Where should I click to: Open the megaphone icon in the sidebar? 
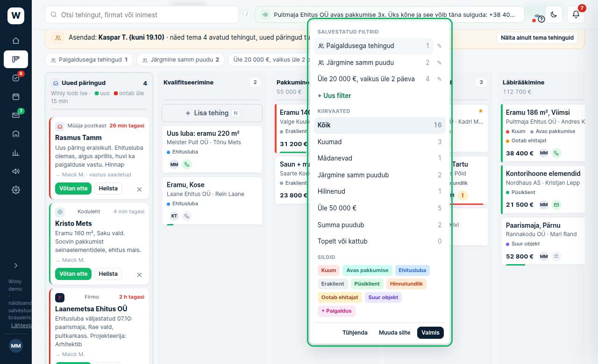(x=16, y=171)
